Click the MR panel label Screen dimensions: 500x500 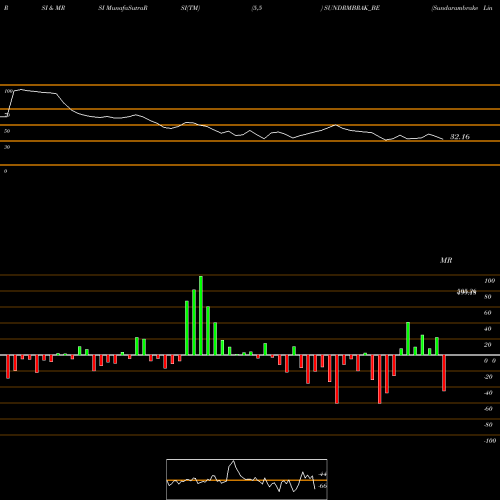[x=446, y=260]
